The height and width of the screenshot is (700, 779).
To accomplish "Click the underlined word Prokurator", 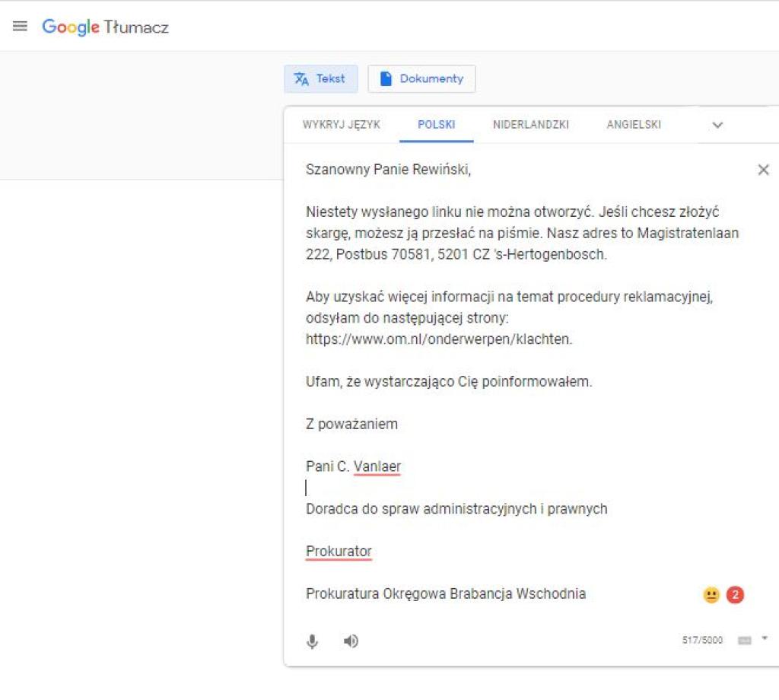I will [339, 552].
